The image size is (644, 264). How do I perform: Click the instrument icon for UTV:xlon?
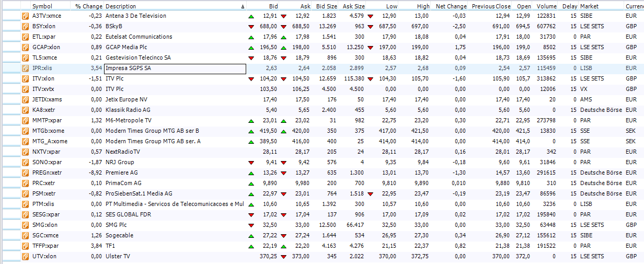coord(25,256)
